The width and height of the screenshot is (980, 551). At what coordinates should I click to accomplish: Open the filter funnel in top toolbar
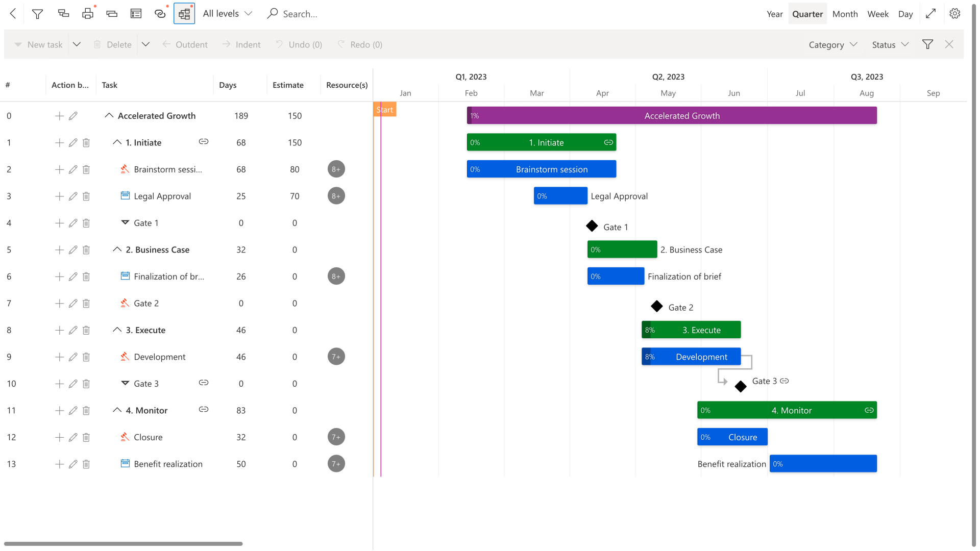point(37,14)
